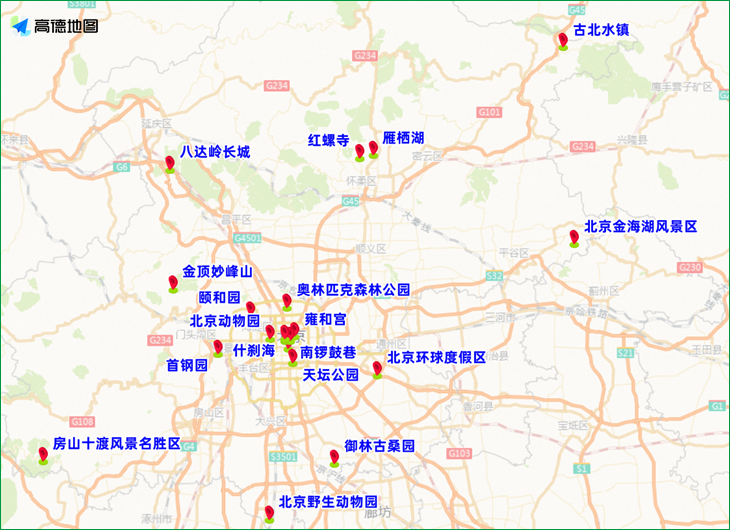Open the 奥林匹克森林公园 text label
The height and width of the screenshot is (530, 730).
point(353,289)
